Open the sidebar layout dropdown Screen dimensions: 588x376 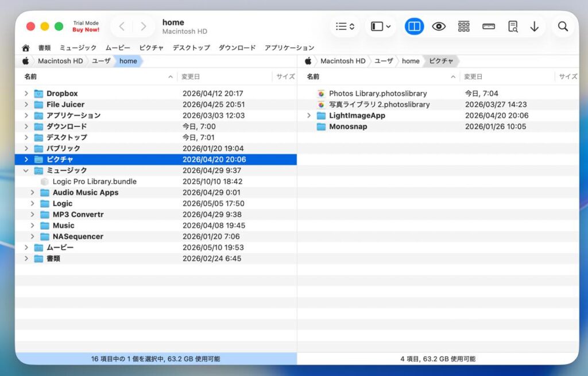tap(381, 26)
